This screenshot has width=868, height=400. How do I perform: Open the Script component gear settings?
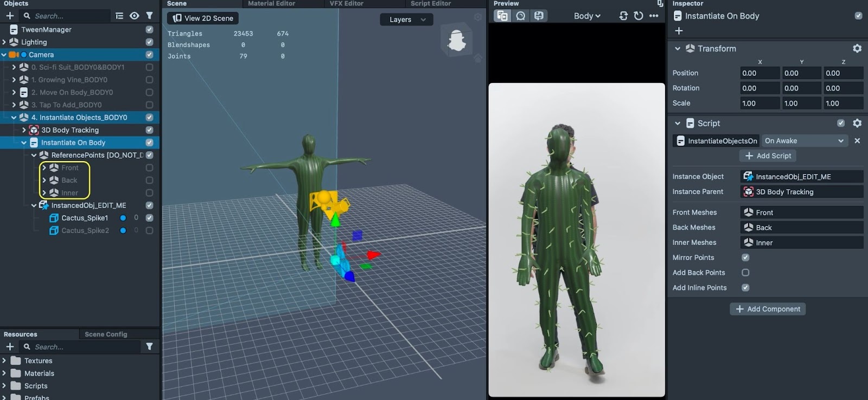857,123
